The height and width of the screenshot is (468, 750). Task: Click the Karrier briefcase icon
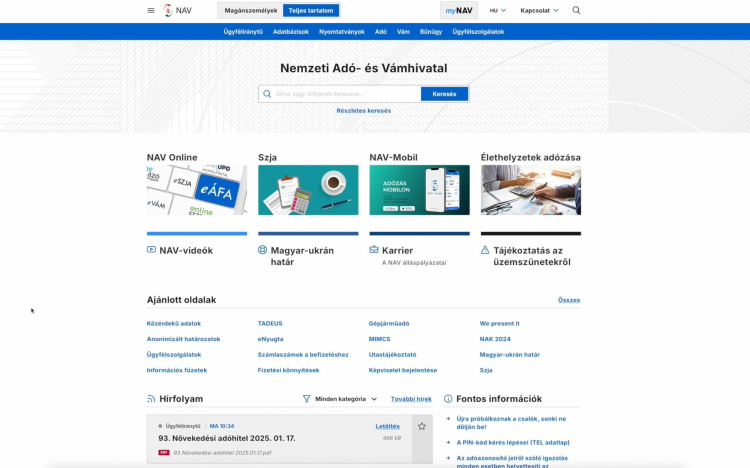(x=374, y=250)
